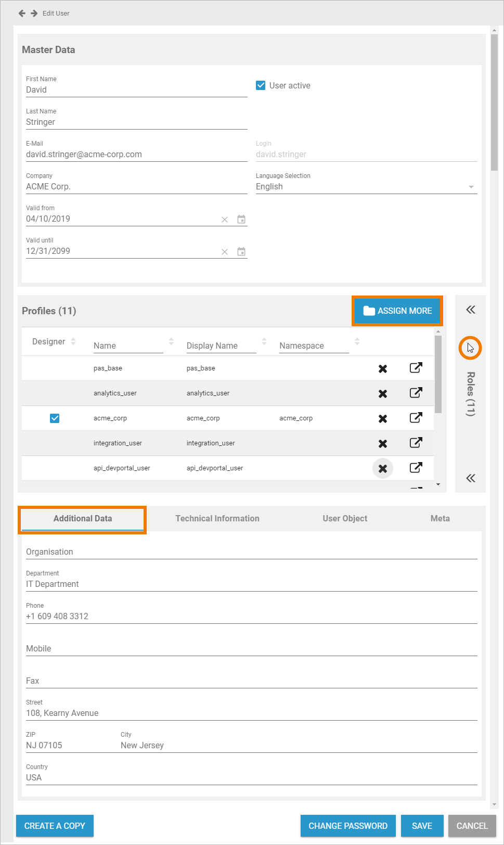Image resolution: width=504 pixels, height=845 pixels.
Task: Uncheck the User active checkbox
Action: coord(261,85)
